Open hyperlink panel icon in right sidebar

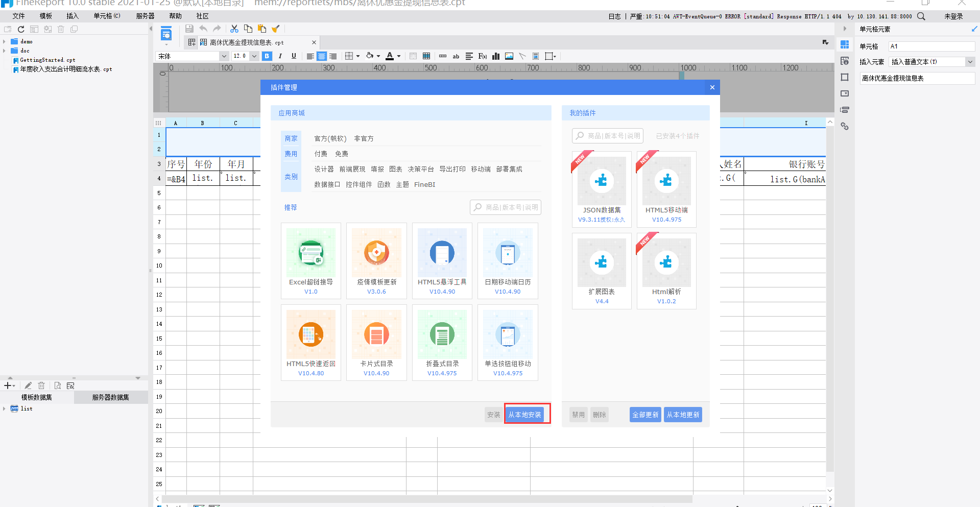tap(845, 126)
